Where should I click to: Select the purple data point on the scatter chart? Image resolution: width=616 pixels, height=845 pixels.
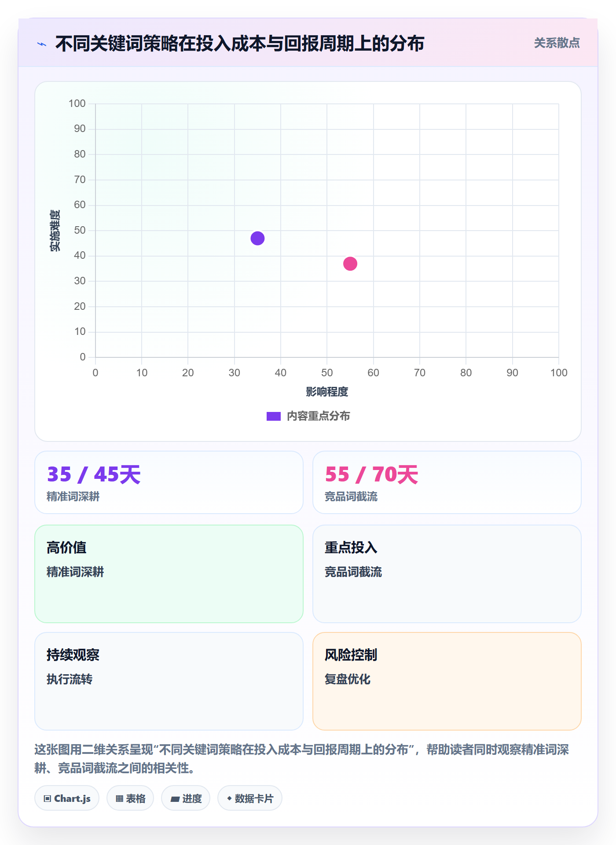coord(257,238)
